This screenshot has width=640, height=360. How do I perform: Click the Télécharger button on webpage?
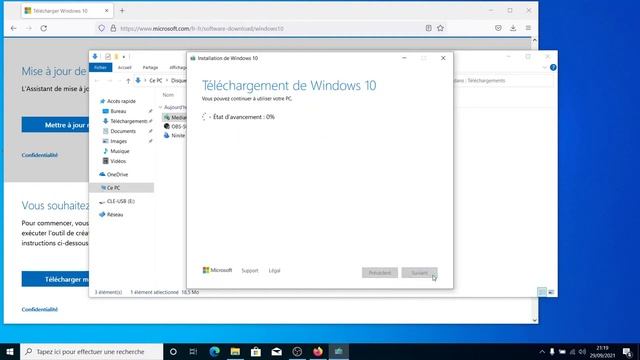(56, 279)
